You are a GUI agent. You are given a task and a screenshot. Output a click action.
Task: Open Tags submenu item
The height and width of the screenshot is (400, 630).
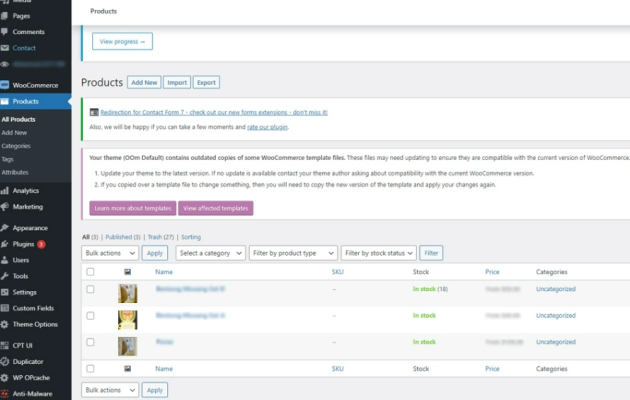pyautogui.click(x=8, y=159)
